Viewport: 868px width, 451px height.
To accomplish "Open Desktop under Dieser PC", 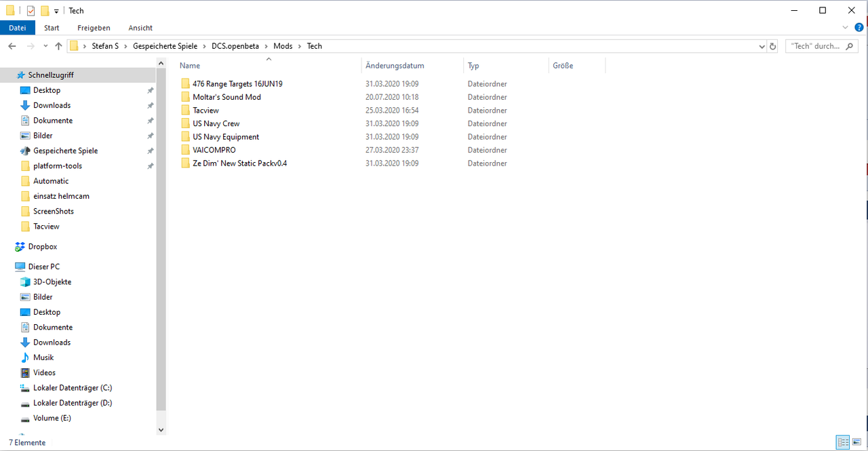I will 47,312.
